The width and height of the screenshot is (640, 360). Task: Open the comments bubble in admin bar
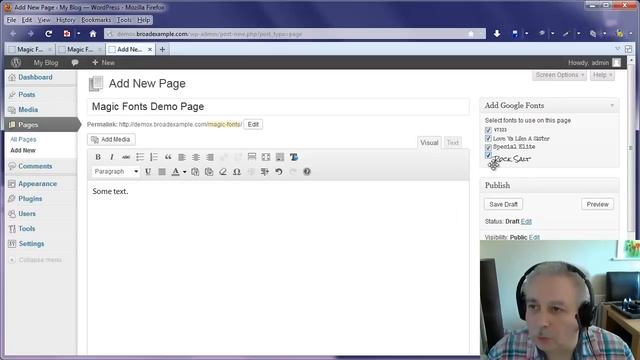[x=75, y=62]
